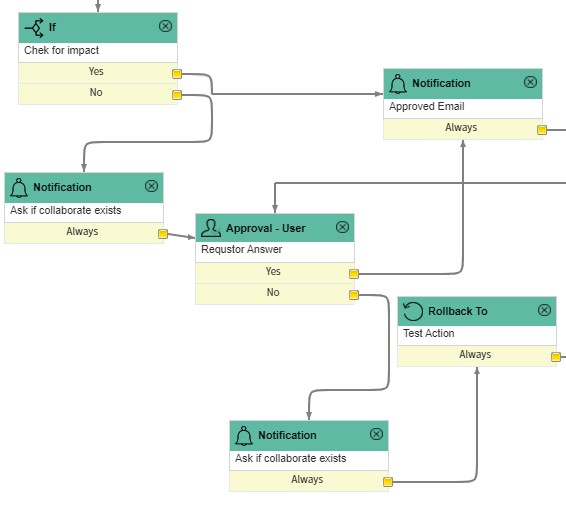Delete the Rollback To activity via X
This screenshot has height=507, width=566.
coord(544,310)
